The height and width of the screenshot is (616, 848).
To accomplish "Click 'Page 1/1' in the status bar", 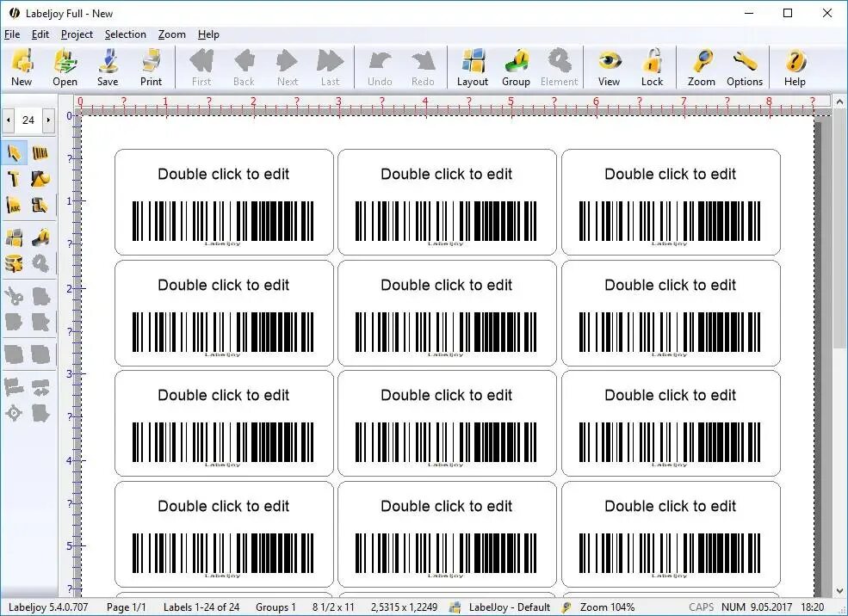I will [x=127, y=607].
